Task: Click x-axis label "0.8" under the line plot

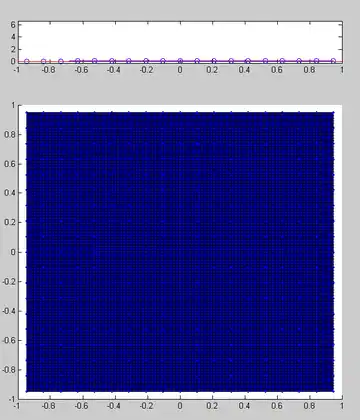Action: (x=309, y=70)
